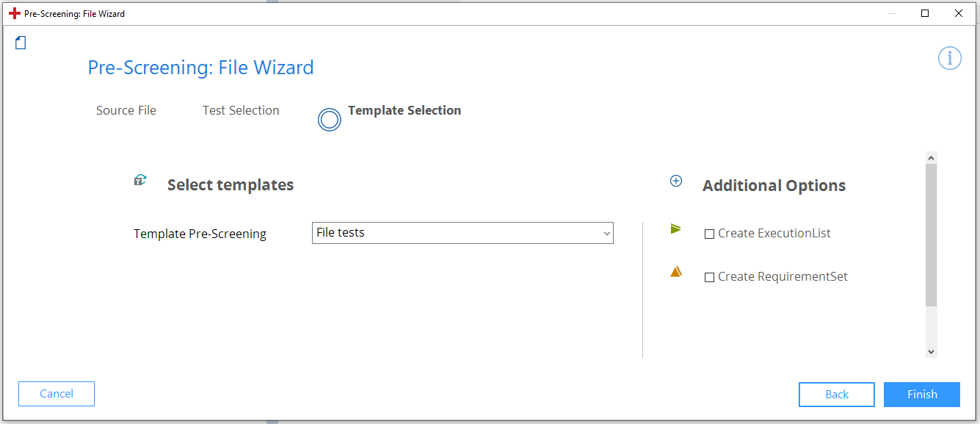Switch to the Test Selection step

[241, 110]
